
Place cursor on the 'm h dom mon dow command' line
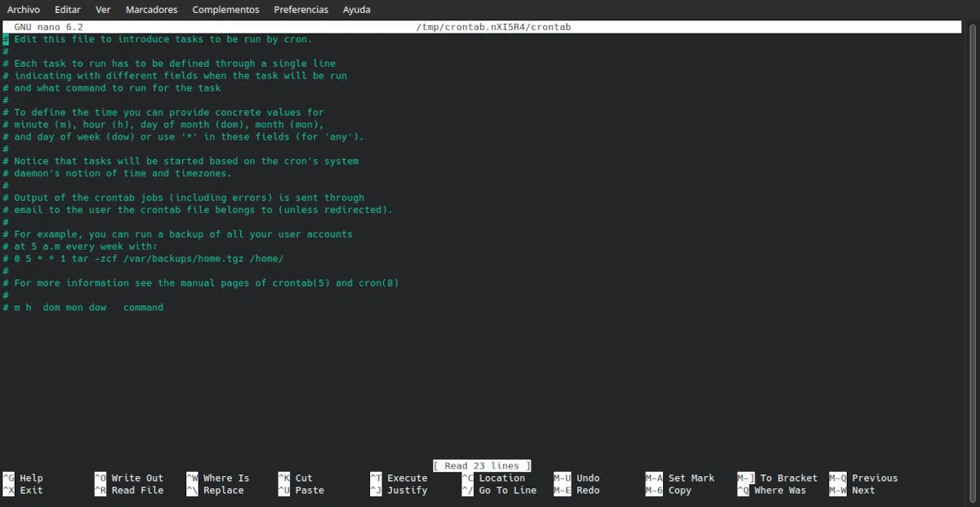[88, 308]
